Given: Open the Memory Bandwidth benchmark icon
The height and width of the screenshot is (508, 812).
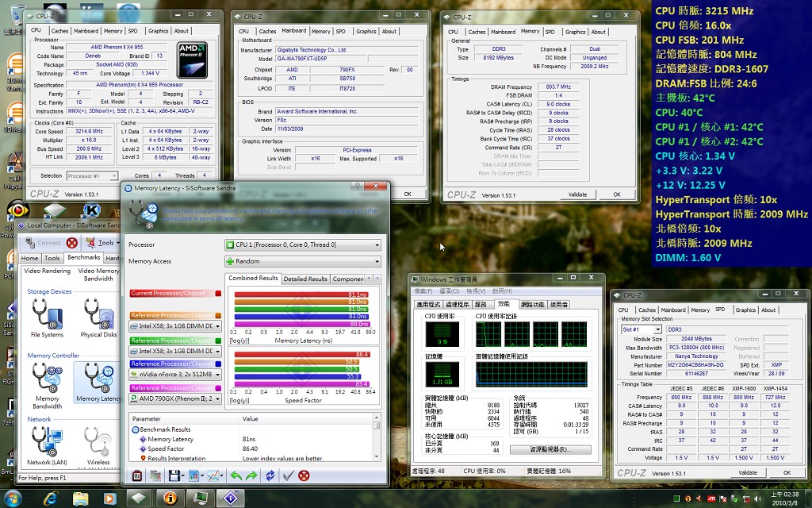Looking at the screenshot, I should point(47,377).
